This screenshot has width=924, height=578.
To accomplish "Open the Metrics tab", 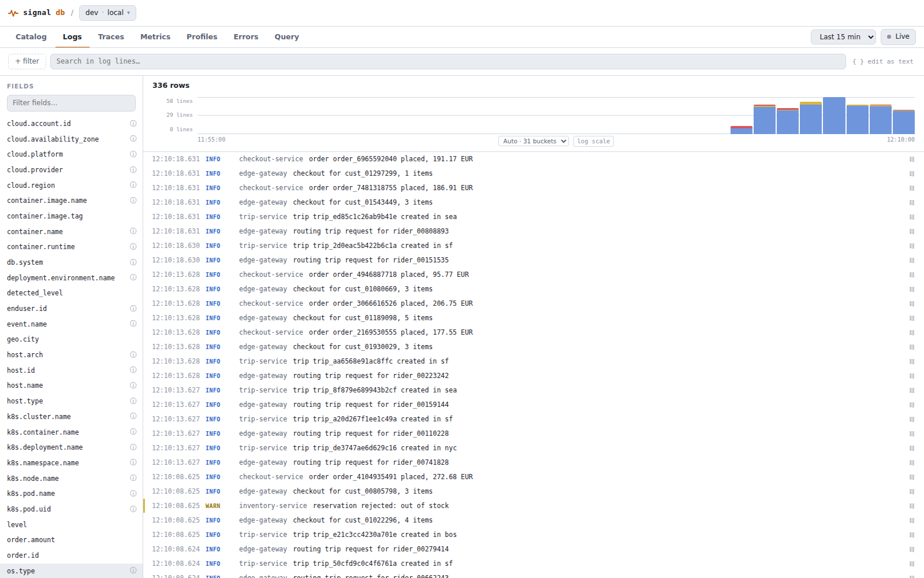I will (155, 37).
